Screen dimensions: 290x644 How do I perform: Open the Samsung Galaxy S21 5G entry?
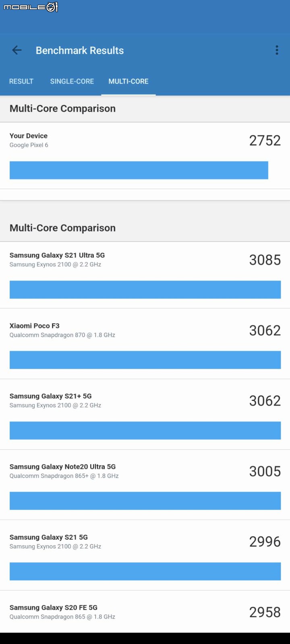tap(145, 555)
